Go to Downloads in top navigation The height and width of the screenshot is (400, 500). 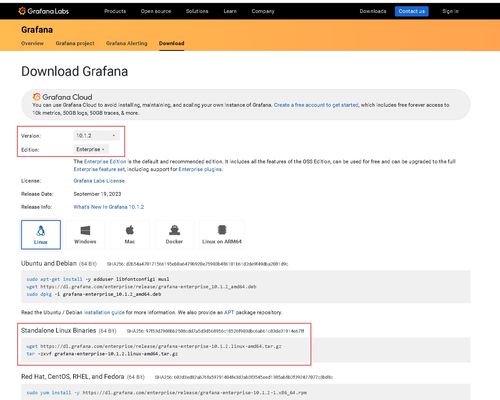tap(373, 11)
